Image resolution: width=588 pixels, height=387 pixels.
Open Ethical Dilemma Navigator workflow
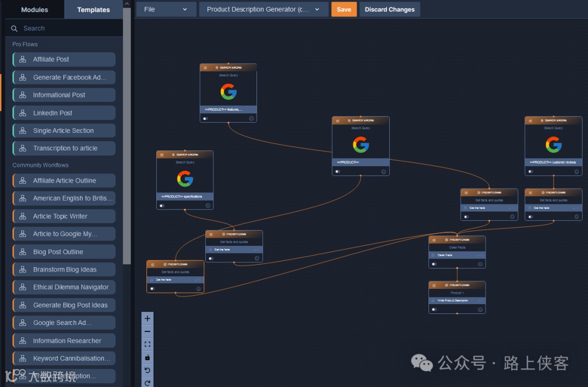(64, 287)
